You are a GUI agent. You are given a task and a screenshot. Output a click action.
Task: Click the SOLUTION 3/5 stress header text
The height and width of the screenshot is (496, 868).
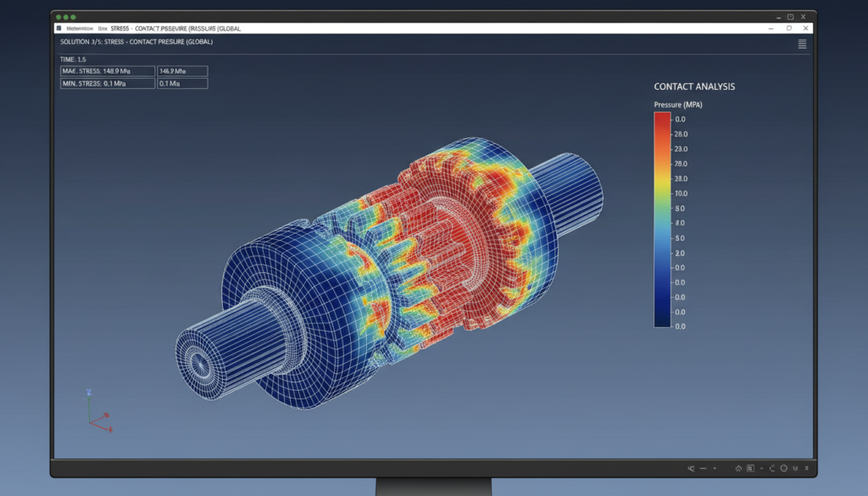(136, 42)
